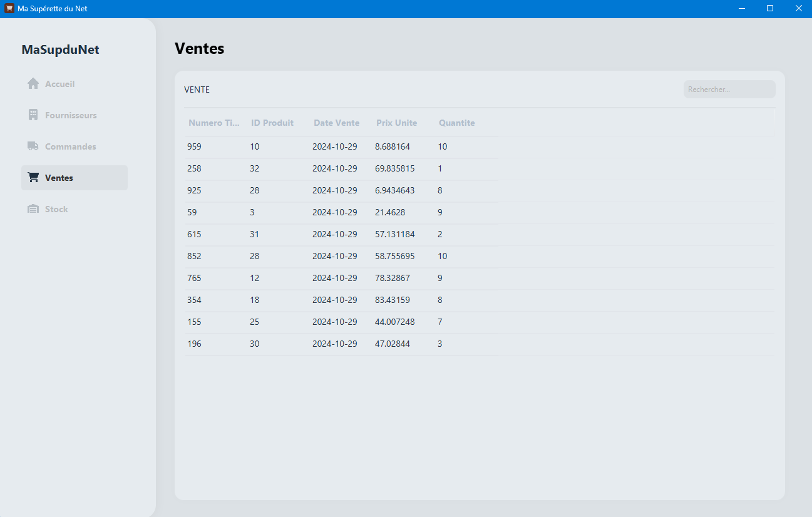The height and width of the screenshot is (517, 812).
Task: Select ticket number 258 cell
Action: coord(216,168)
